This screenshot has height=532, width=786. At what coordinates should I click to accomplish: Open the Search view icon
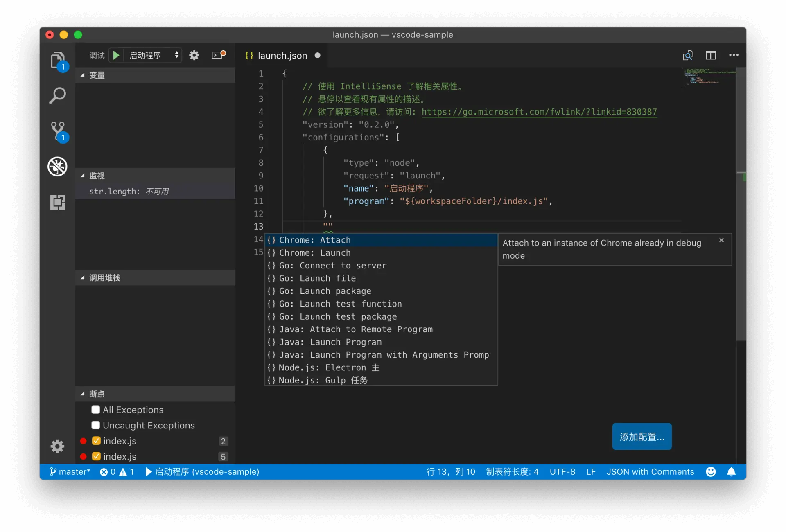[57, 96]
